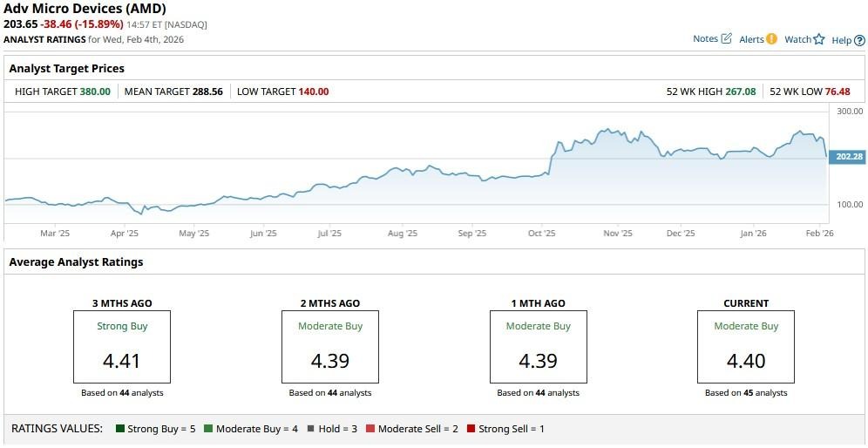Click the ANALYST RATINGS date text
The image size is (868, 448).
tap(94, 39)
